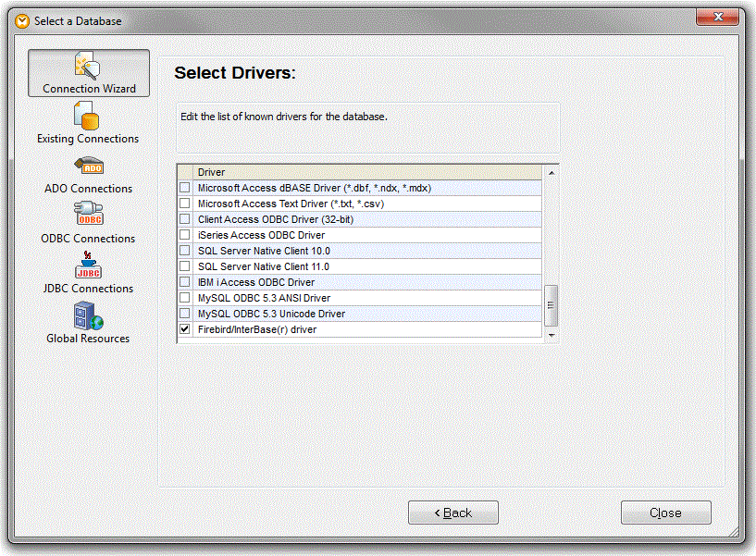Screen dimensions: 756x556
Task: Select the ODBC Connections icon
Action: click(x=88, y=213)
